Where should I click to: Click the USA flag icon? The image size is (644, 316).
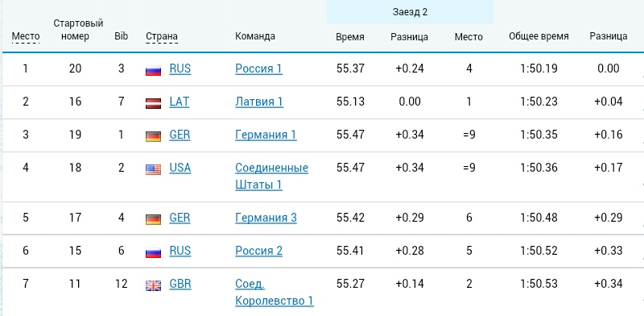[x=153, y=169]
